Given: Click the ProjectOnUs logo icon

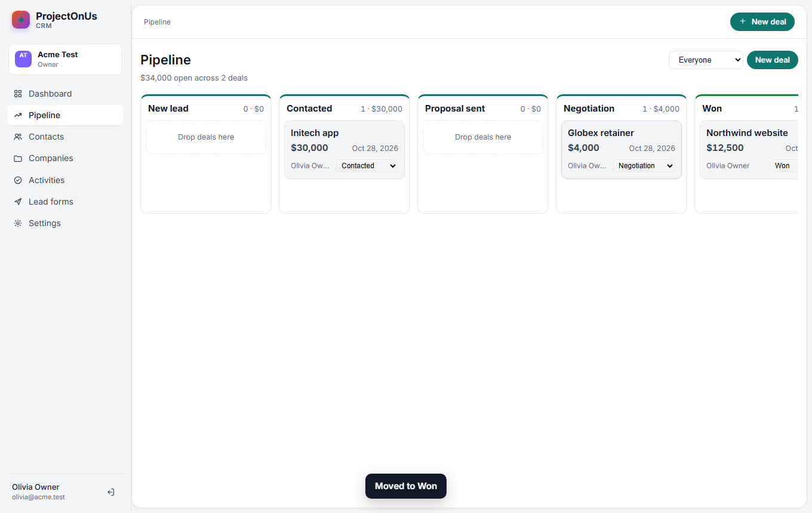Looking at the screenshot, I should (21, 20).
